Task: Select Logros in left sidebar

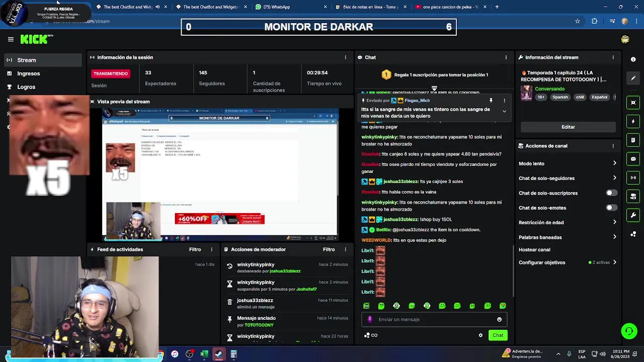Action: (x=43, y=87)
